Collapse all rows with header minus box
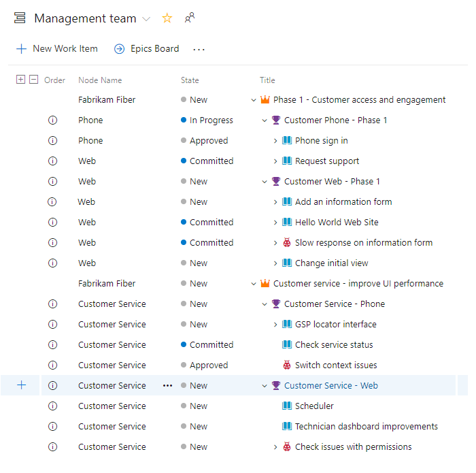The width and height of the screenshot is (476, 473). [x=33, y=80]
